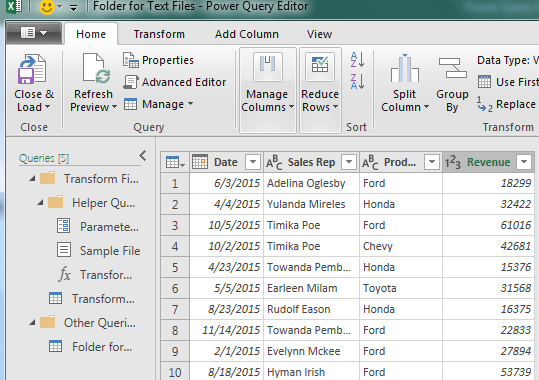Select row number 1 header
Screen dimensions: 539x380
point(175,183)
